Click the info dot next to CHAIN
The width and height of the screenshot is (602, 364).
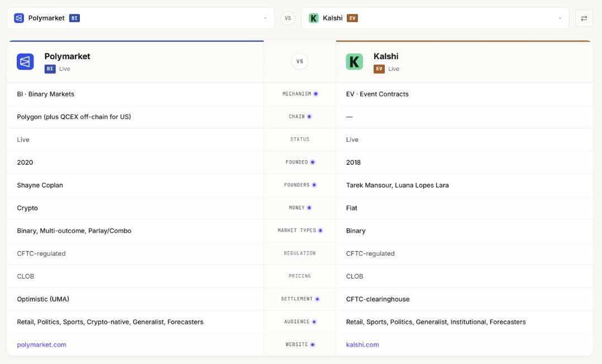pos(309,117)
